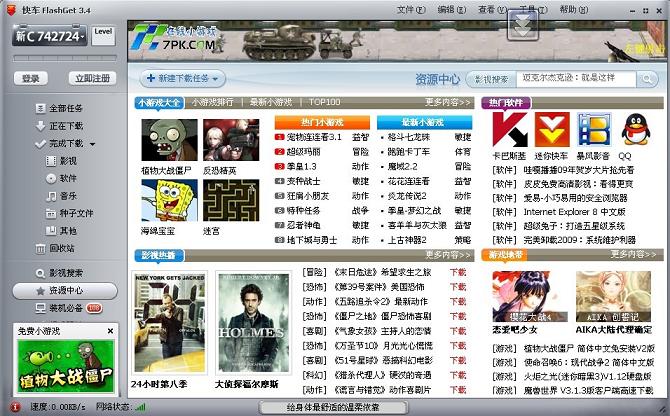Open the 超级玛丽 game link

[x=303, y=152]
